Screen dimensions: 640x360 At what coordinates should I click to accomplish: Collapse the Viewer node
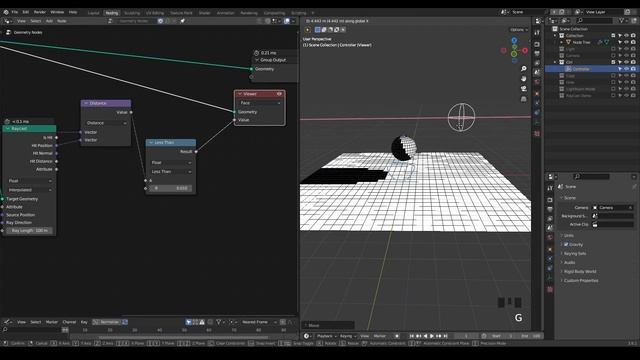click(240, 94)
